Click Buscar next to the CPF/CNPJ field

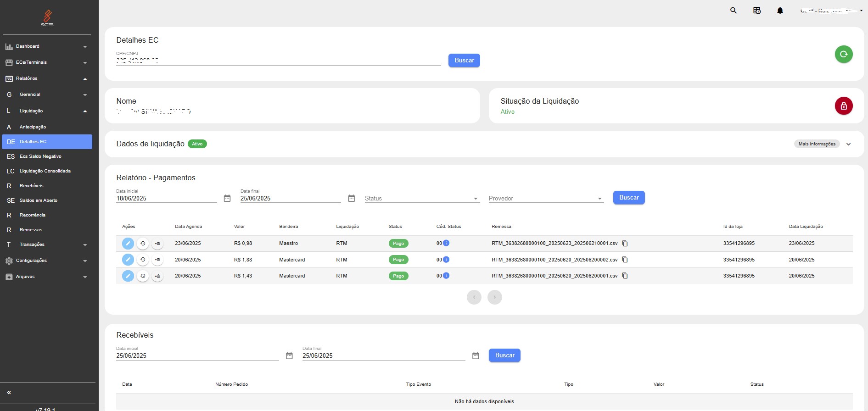464,61
